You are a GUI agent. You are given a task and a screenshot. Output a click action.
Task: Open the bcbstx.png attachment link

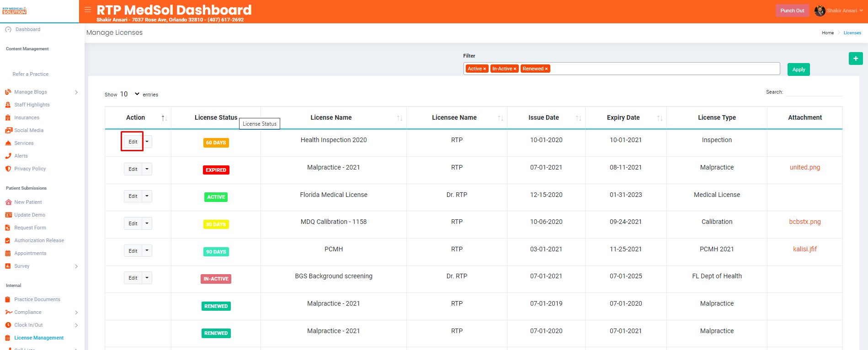[x=804, y=222]
